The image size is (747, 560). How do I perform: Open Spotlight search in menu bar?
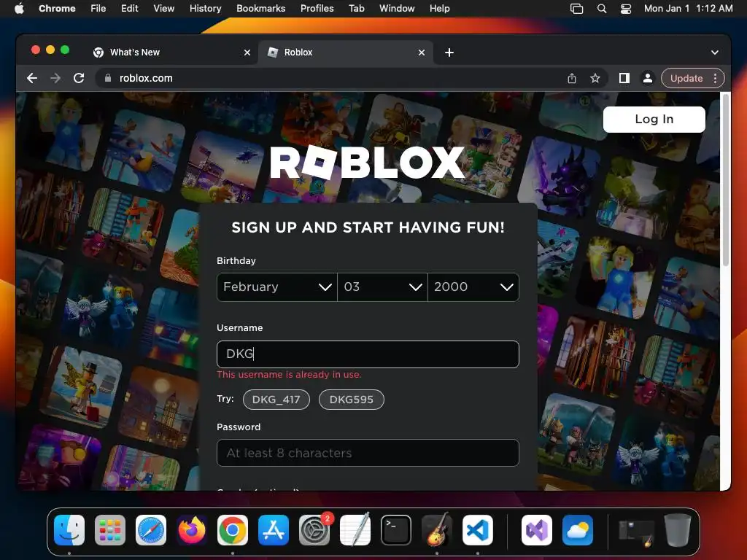pyautogui.click(x=602, y=9)
